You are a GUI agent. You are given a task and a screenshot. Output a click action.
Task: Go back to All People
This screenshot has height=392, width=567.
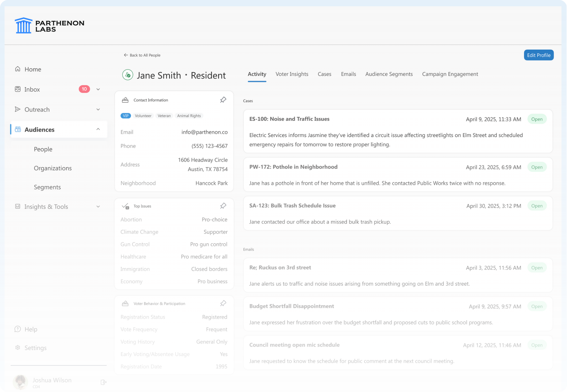142,55
